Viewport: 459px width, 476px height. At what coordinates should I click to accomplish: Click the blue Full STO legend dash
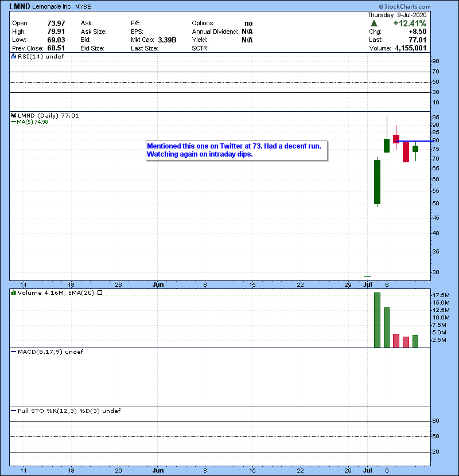13,411
